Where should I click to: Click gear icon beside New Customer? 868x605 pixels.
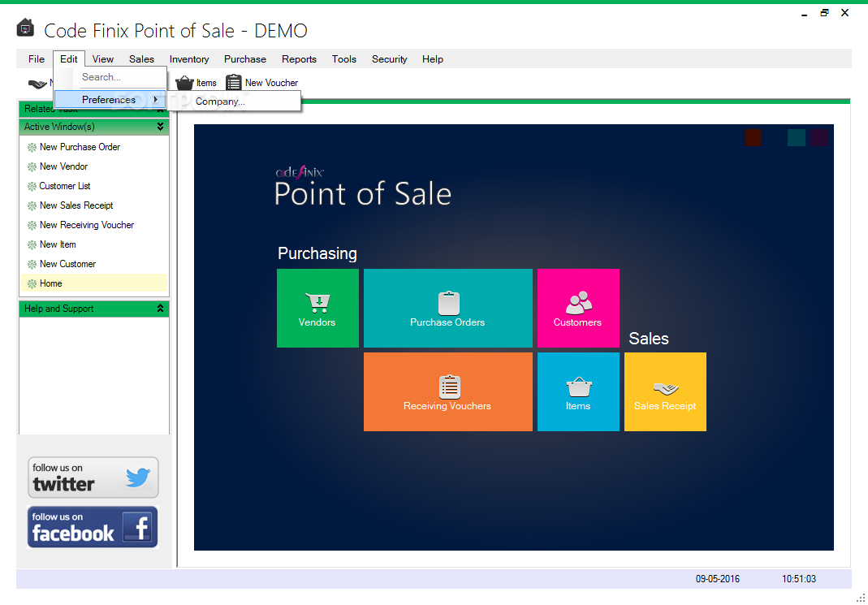[x=32, y=264]
